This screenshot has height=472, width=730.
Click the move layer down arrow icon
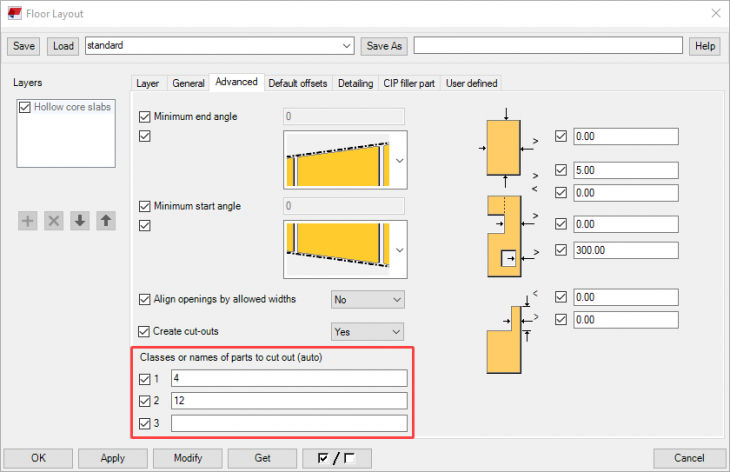tap(80, 220)
